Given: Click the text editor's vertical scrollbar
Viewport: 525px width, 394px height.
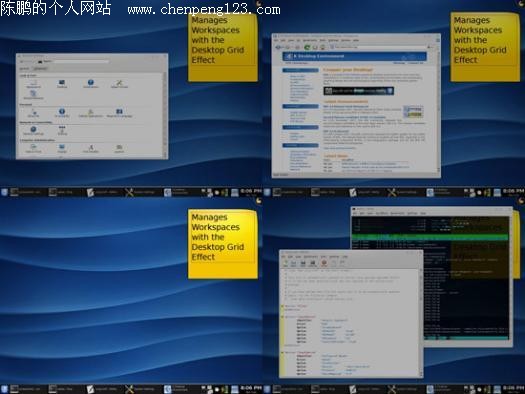Looking at the screenshot, I should [421, 321].
